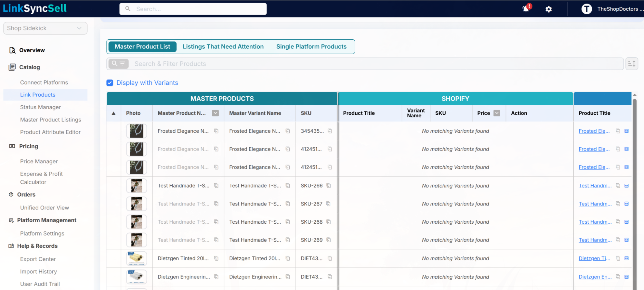Image resolution: width=644 pixels, height=290 pixels.
Task: Open Shopify Price column dropdown
Action: pyautogui.click(x=497, y=113)
